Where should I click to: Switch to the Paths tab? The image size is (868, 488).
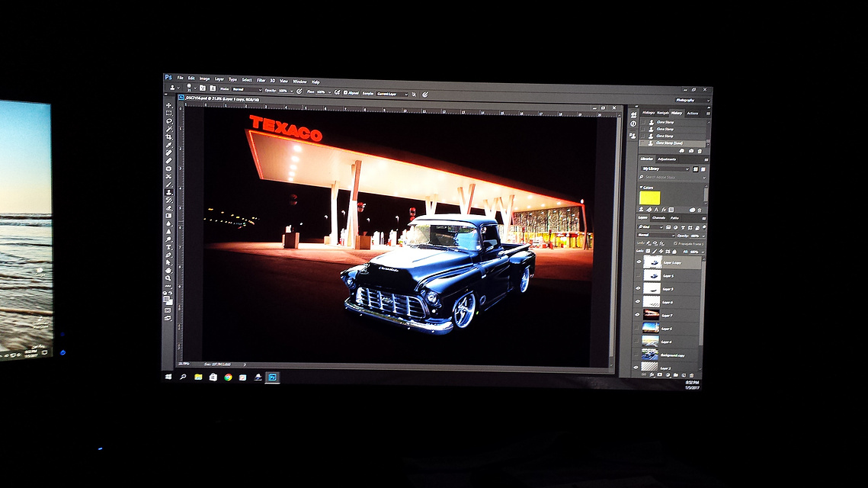pos(674,218)
